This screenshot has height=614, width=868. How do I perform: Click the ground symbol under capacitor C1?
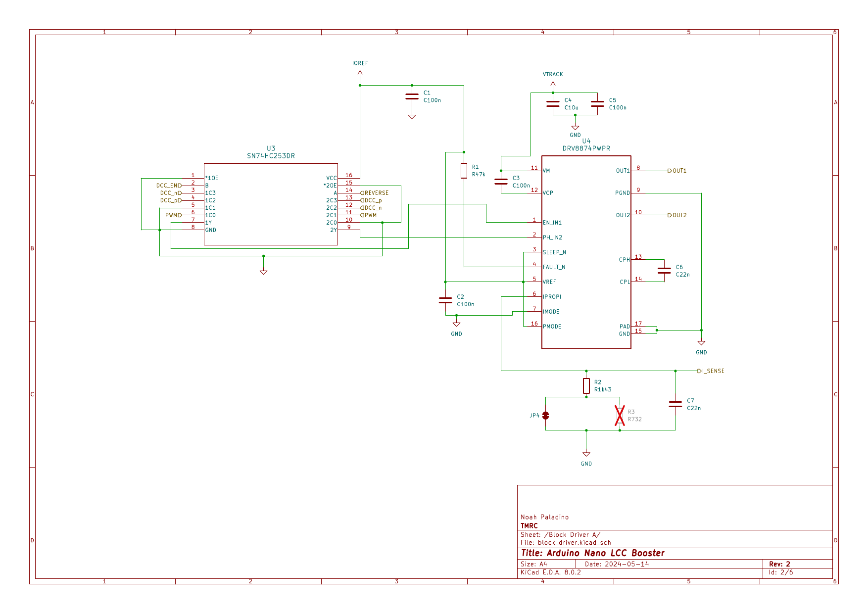pos(412,116)
